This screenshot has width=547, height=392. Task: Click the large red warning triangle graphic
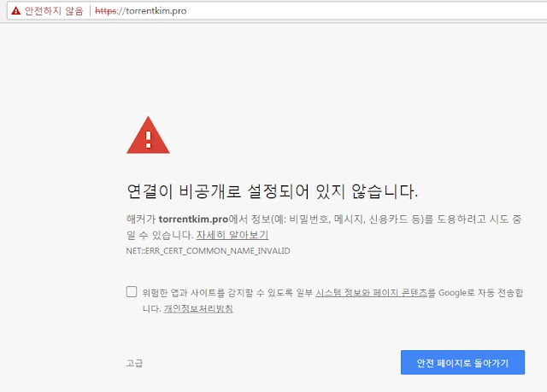coord(148,135)
